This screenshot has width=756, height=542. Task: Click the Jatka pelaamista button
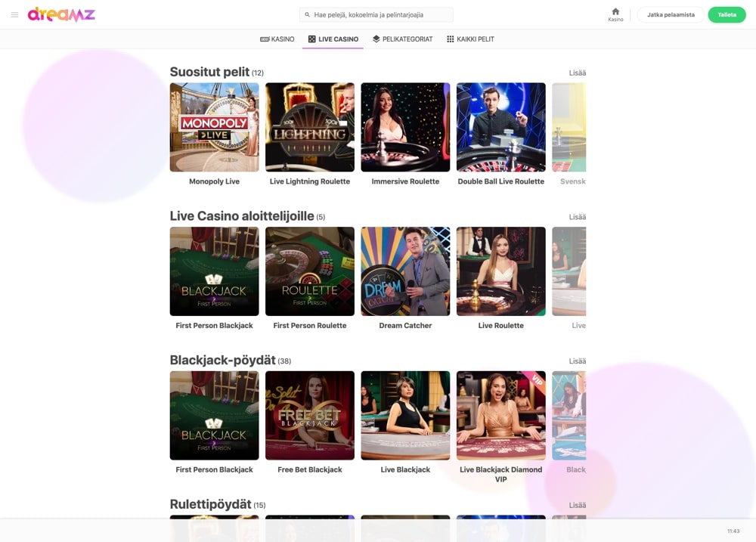671,14
